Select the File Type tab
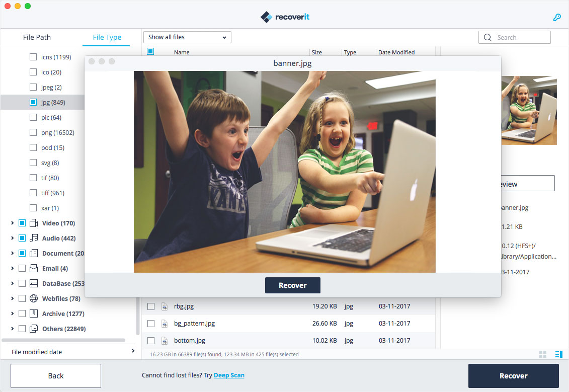Screen dimensions: 569x392 [107, 37]
